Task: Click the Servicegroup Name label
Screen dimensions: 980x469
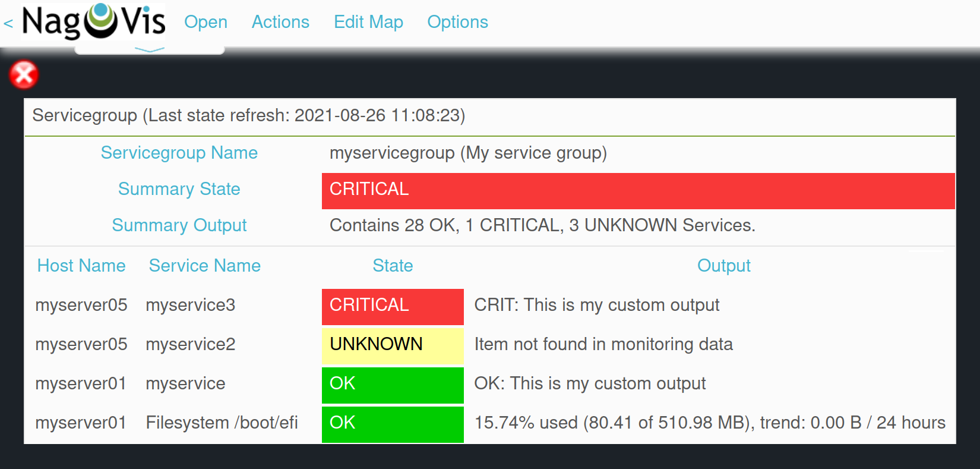Action: click(x=179, y=153)
